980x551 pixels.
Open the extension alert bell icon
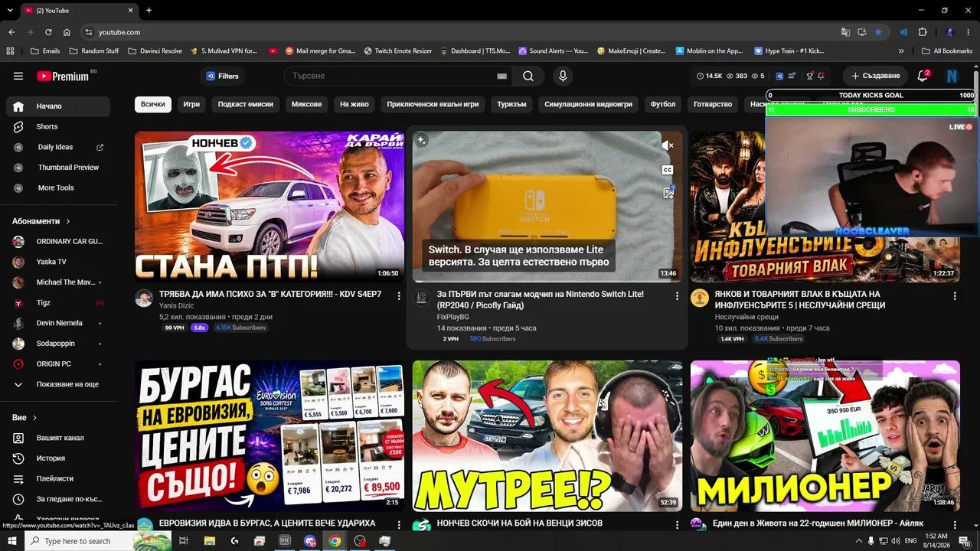(x=821, y=76)
